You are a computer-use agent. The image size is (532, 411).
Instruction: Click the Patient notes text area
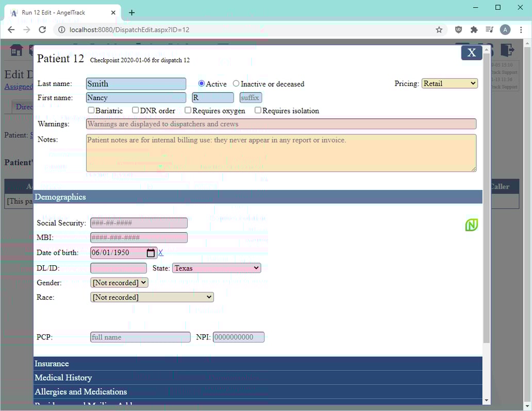click(281, 153)
